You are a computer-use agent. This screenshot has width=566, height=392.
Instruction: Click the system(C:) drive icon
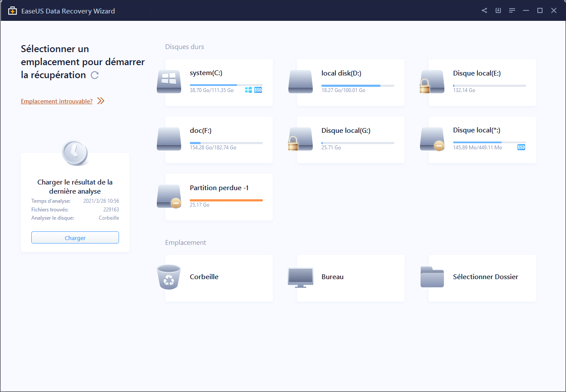click(169, 82)
